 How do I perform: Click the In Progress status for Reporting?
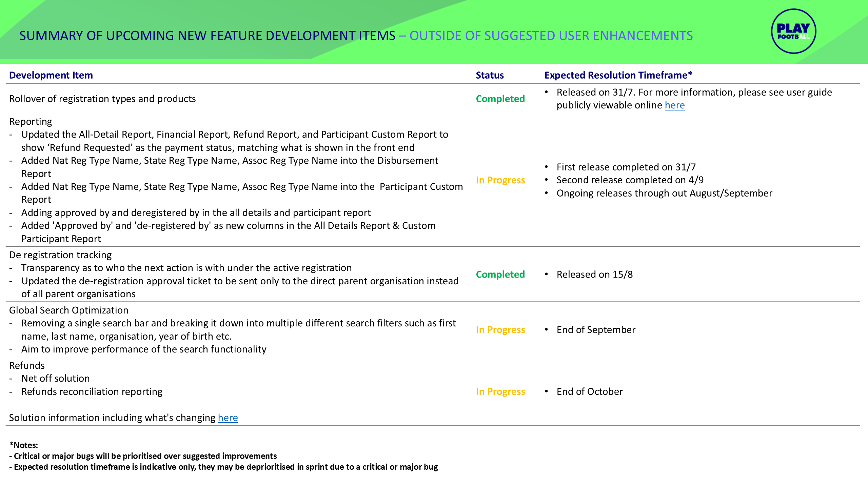500,180
